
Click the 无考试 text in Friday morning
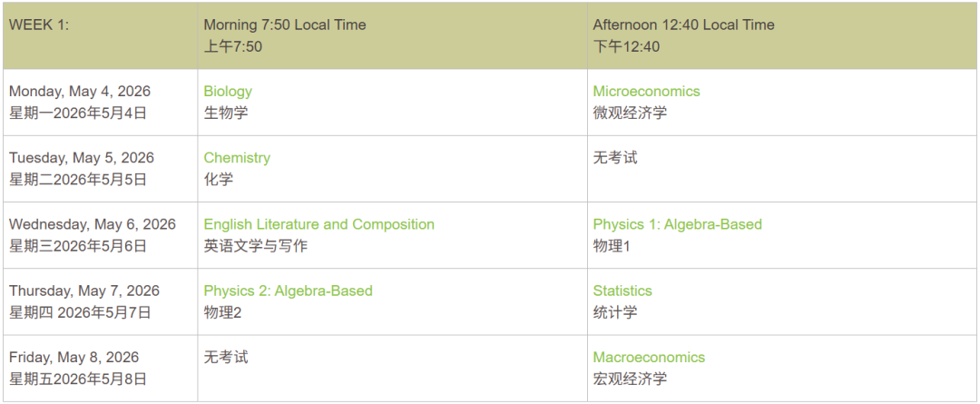click(226, 357)
